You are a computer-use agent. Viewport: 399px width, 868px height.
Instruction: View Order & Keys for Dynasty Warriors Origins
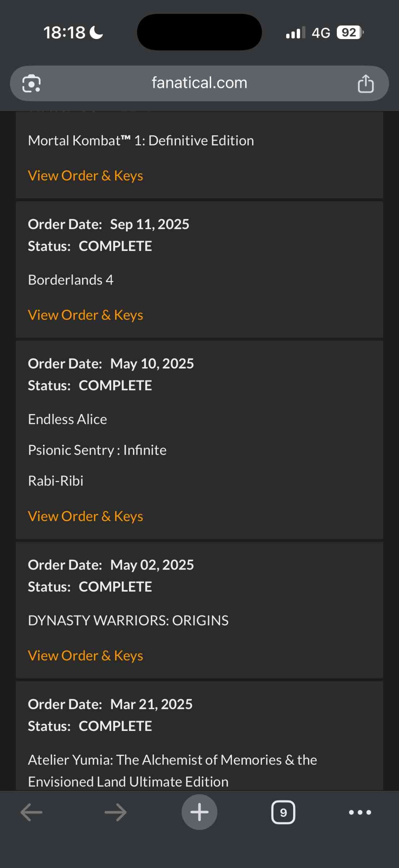[86, 656]
